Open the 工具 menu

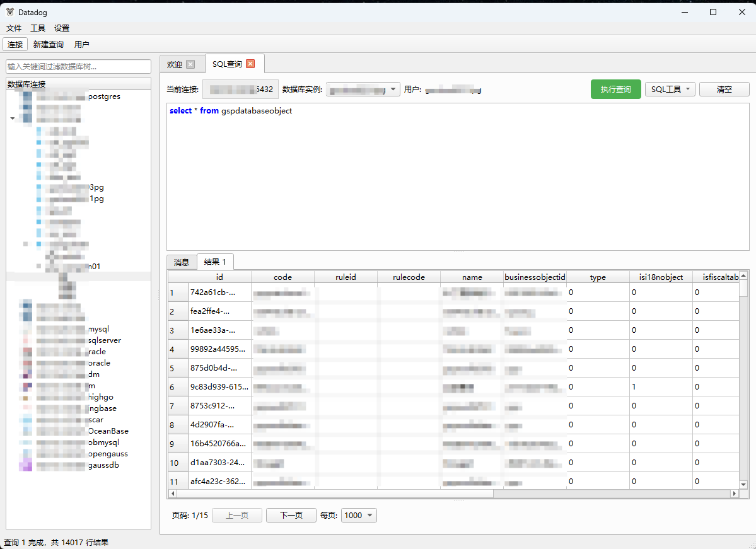click(x=38, y=28)
